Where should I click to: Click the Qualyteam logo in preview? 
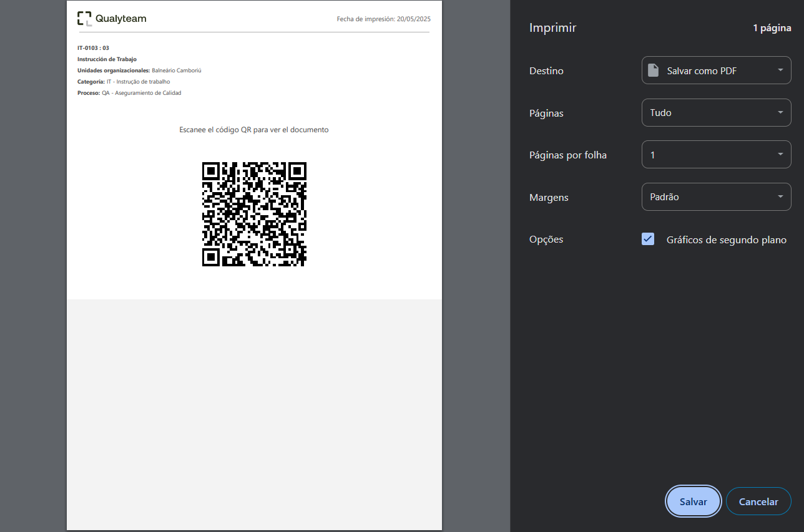pyautogui.click(x=112, y=19)
